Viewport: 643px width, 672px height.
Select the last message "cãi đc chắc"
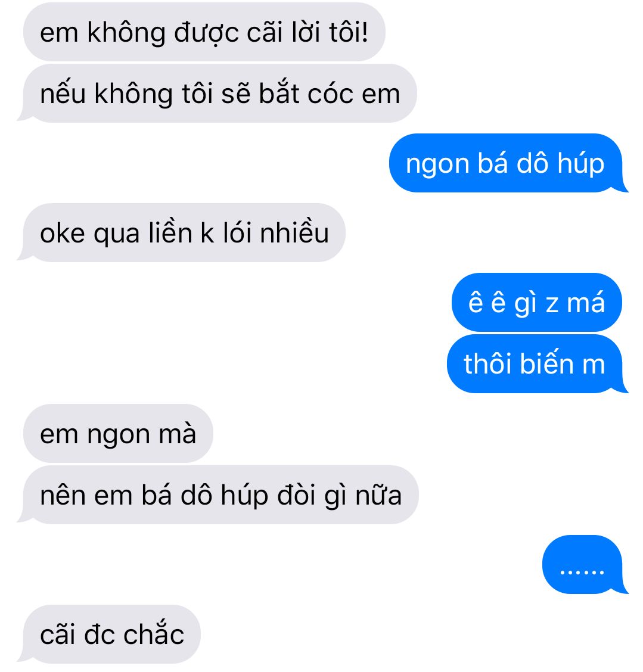(109, 634)
